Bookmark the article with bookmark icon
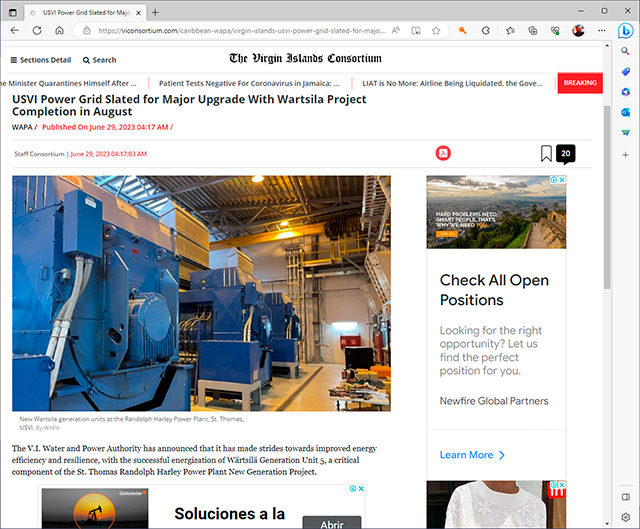The height and width of the screenshot is (529, 640). tap(546, 153)
